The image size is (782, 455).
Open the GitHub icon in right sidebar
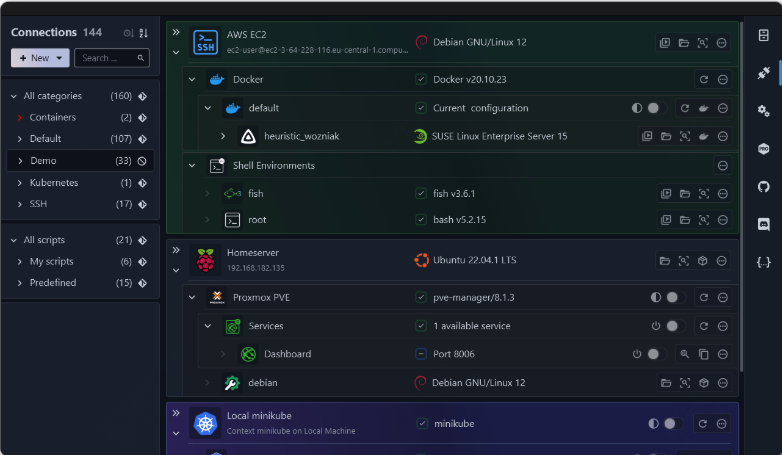(764, 187)
